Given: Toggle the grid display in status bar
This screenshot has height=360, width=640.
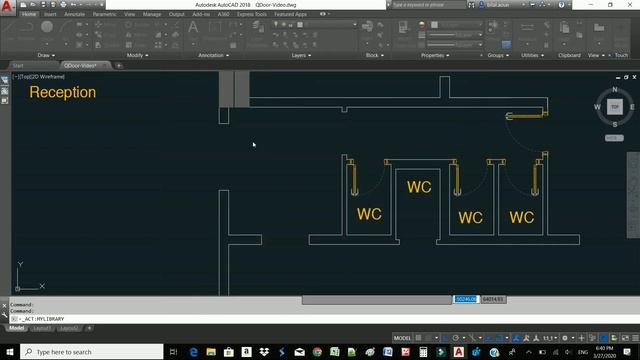Looking at the screenshot, I should (418, 338).
